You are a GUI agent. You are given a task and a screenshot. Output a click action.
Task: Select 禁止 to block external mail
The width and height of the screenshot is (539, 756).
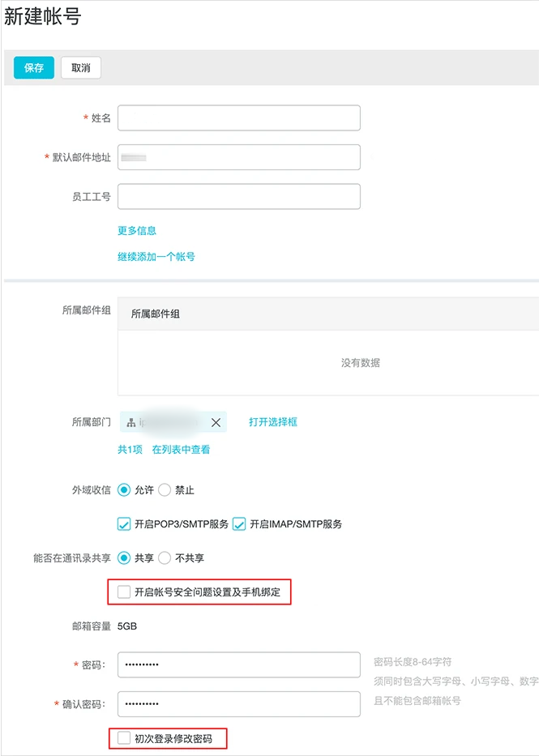166,489
